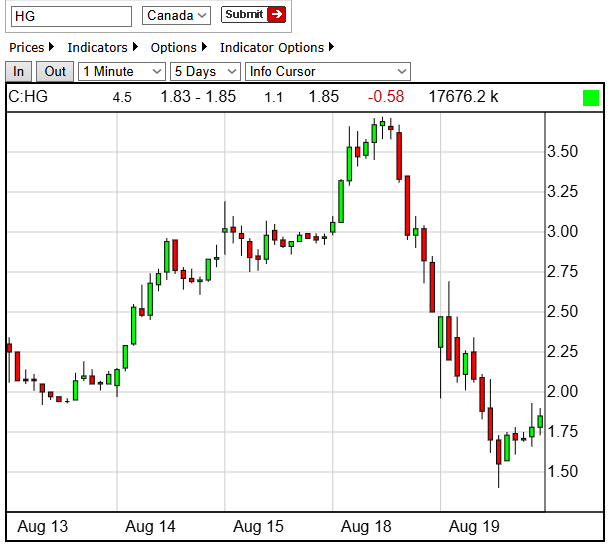Click the 2.25 price axis label
The height and width of the screenshot is (549, 612).
[562, 352]
